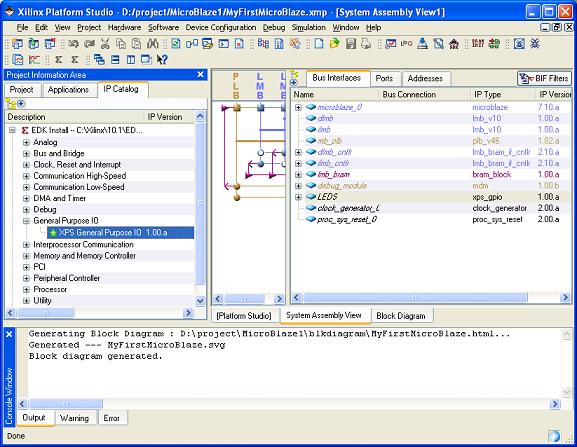
Task: Click the Paste clipboard toolbar icon
Action: [x=137, y=44]
